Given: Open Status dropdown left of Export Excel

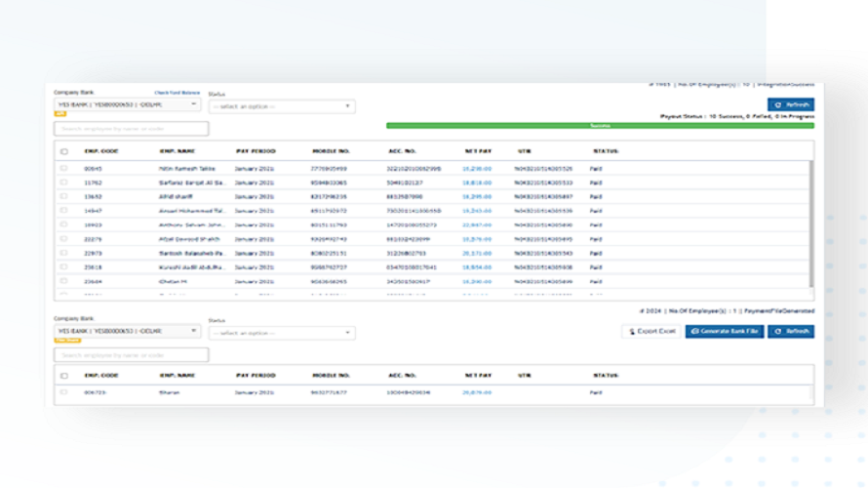Looking at the screenshot, I should tap(282, 333).
